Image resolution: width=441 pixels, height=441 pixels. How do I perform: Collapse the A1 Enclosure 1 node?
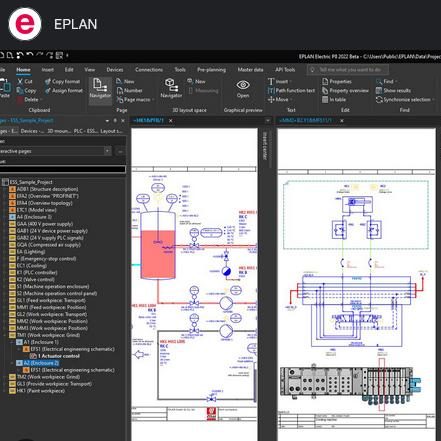12,342
